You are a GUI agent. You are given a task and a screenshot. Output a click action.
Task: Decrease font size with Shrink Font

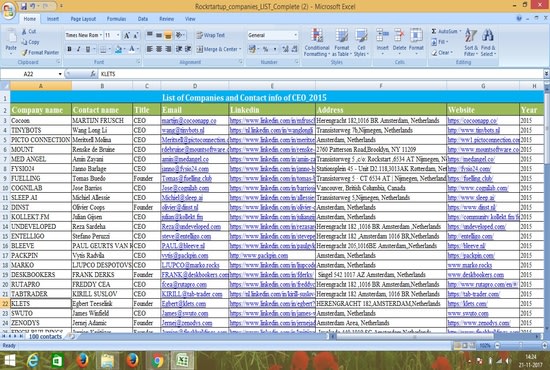click(135, 35)
